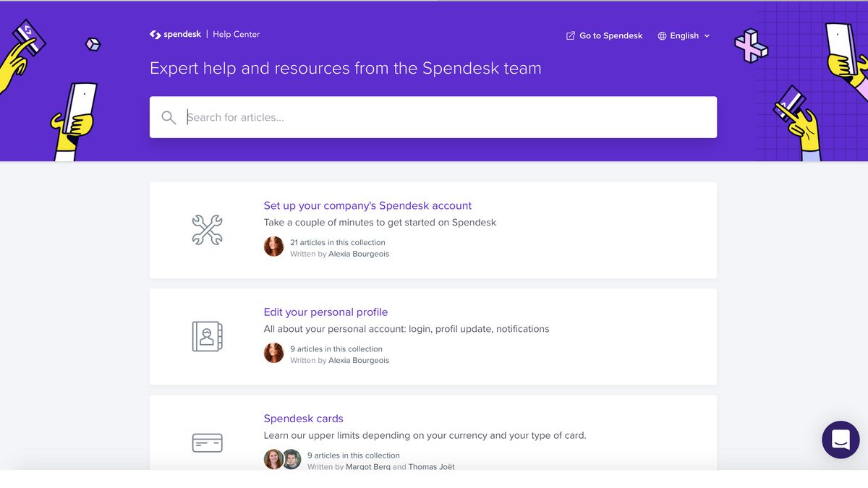Click the magnifying glass search icon
Image resolution: width=868 pixels, height=488 pixels.
[169, 117]
